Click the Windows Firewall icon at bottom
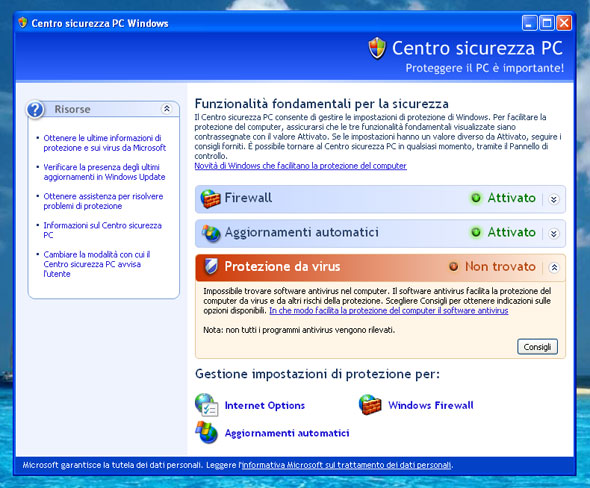Screen dimensions: 590x488 pos(370,404)
